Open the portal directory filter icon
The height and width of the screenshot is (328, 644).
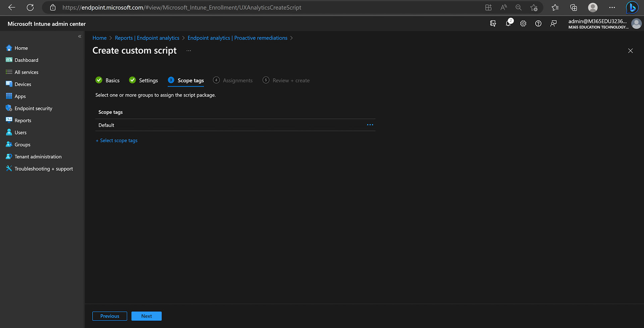click(493, 23)
